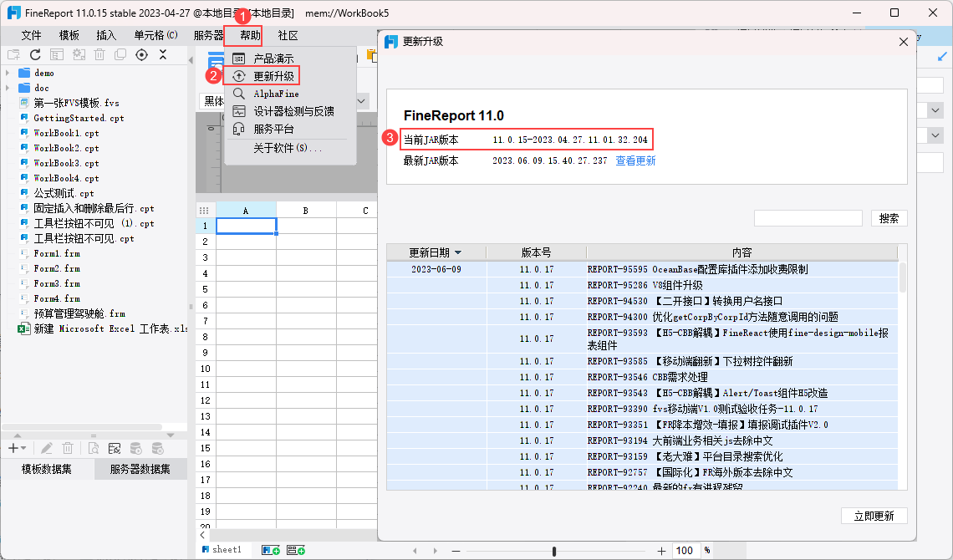The image size is (953, 560).
Task: Switch to the 模板数据集 tab
Action: pyautogui.click(x=47, y=469)
